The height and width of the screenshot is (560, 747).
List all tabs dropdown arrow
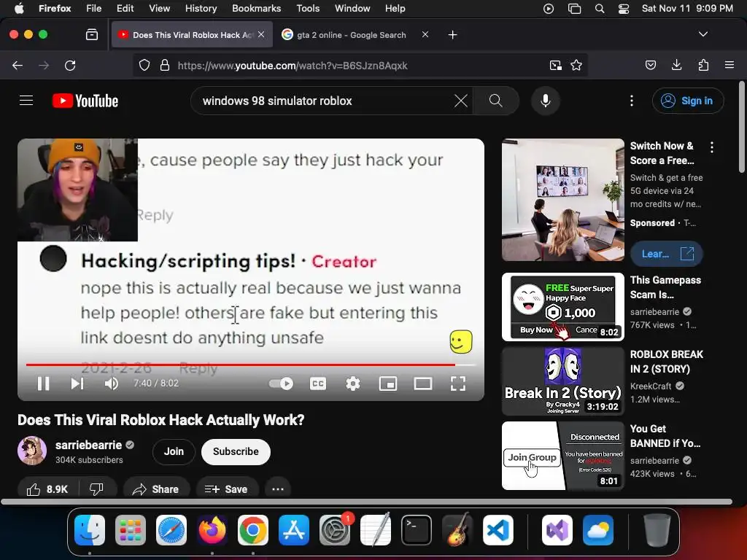click(703, 34)
